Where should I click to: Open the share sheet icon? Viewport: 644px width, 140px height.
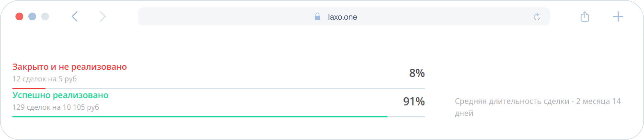pyautogui.click(x=585, y=16)
